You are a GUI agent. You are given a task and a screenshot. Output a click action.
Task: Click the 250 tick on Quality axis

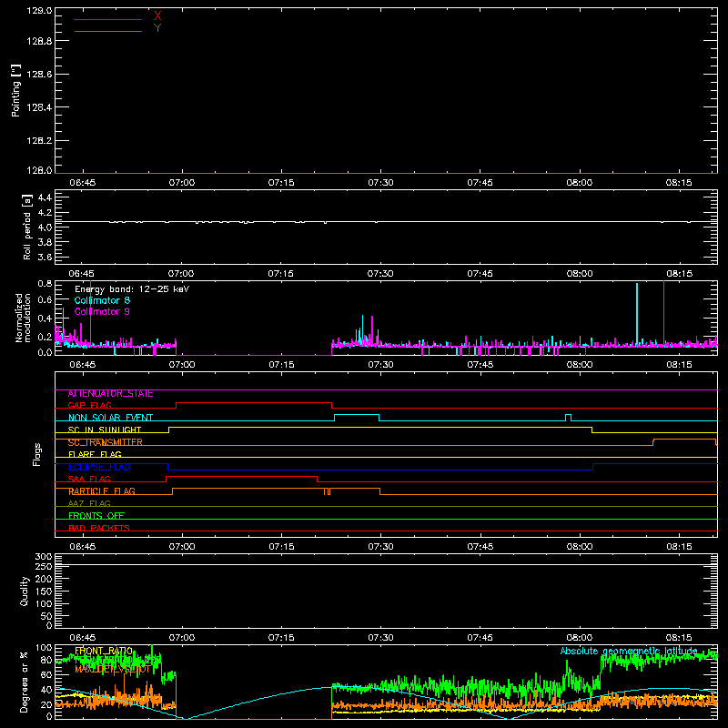(x=43, y=567)
